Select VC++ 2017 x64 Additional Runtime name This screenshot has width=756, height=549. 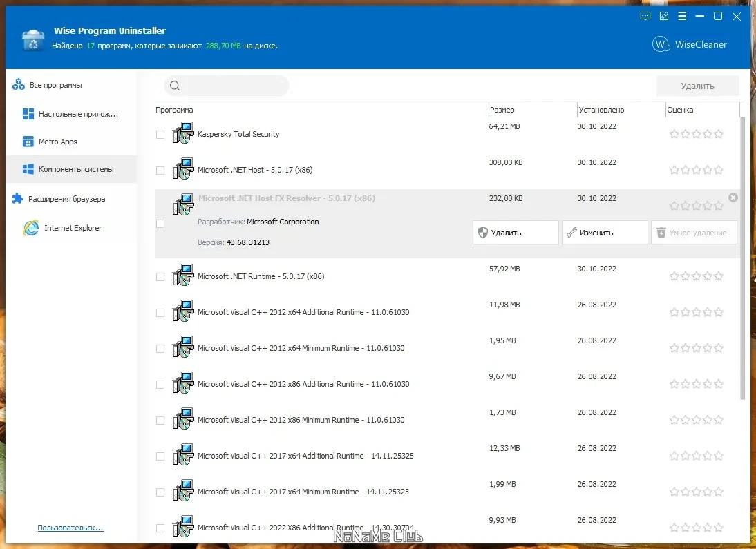coord(305,456)
